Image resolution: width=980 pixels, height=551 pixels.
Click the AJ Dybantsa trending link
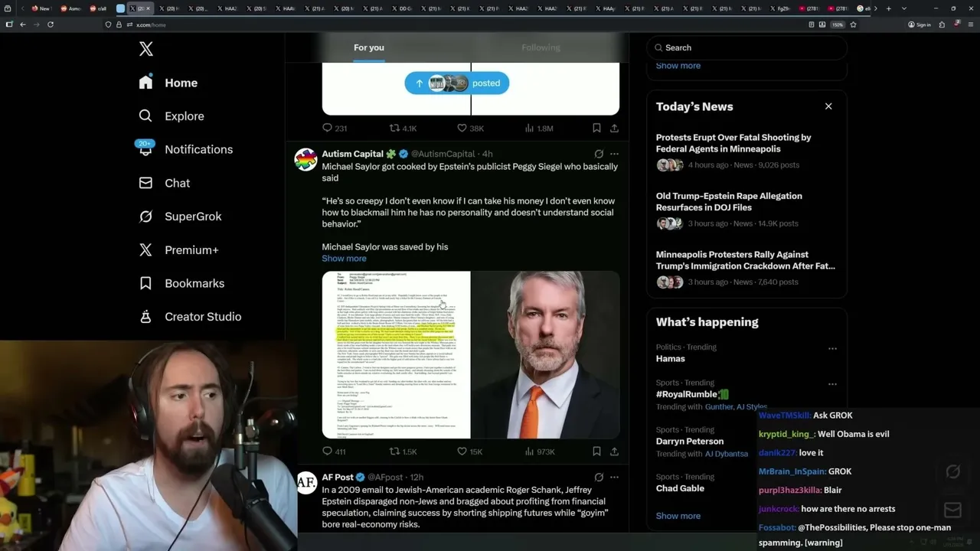(727, 454)
